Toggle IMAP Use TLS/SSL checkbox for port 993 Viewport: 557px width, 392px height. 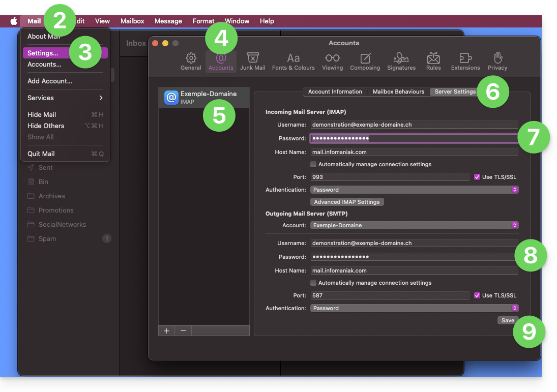(477, 177)
